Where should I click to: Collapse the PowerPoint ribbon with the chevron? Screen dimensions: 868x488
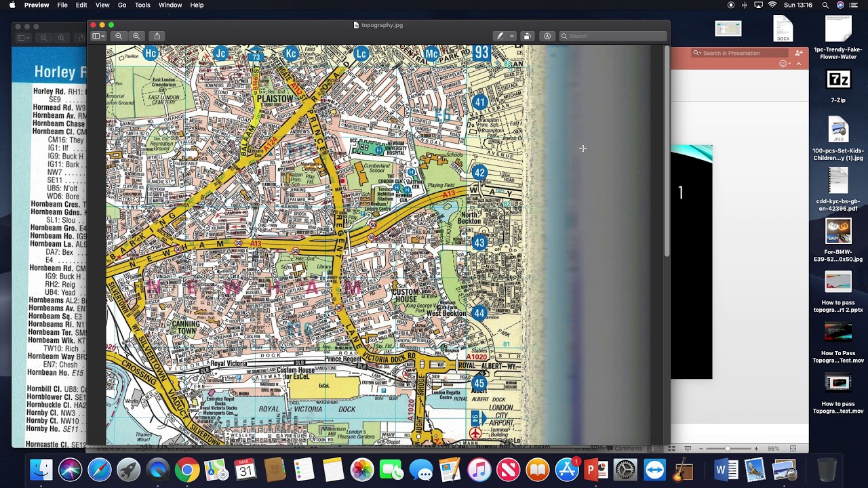coord(799,64)
